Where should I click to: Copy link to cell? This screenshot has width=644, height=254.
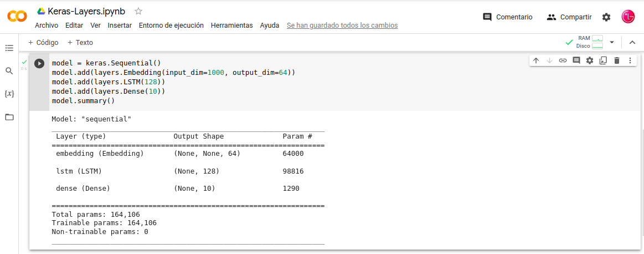point(563,60)
